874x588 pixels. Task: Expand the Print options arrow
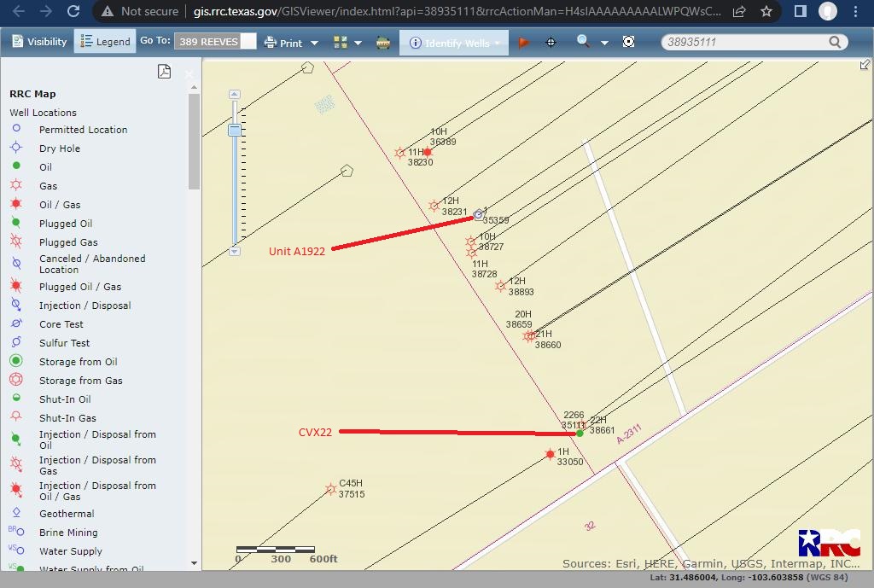314,43
